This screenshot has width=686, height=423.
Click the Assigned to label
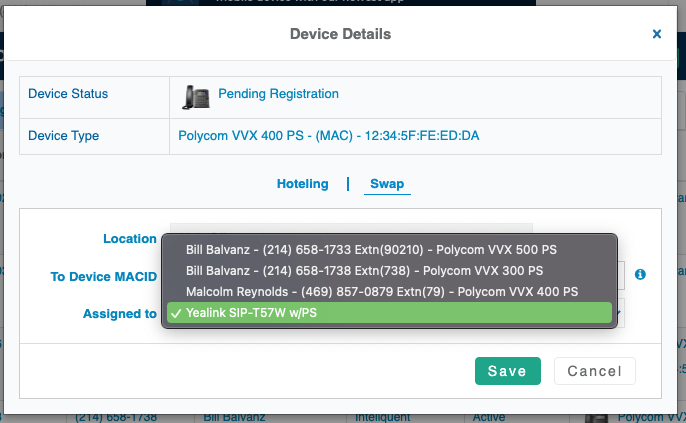pyautogui.click(x=119, y=314)
